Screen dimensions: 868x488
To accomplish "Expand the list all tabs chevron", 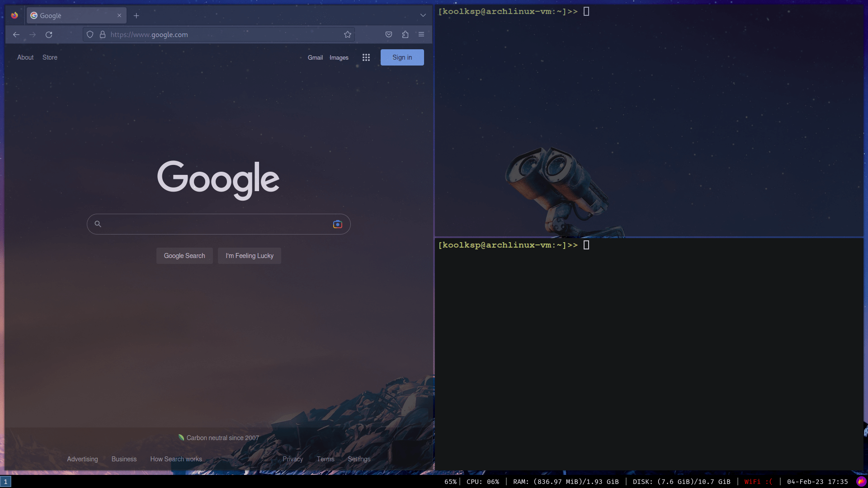I will (x=423, y=15).
